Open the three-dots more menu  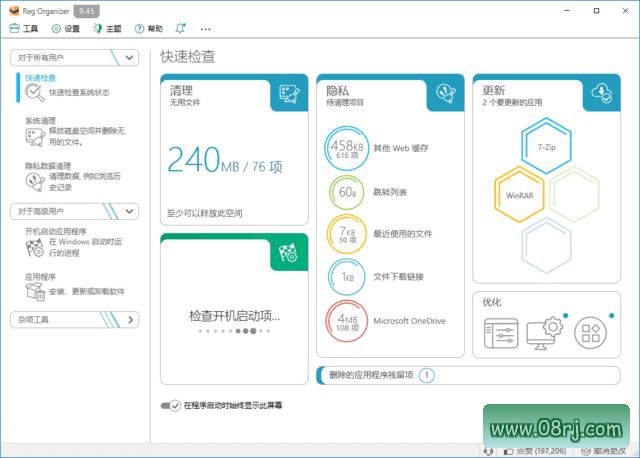[x=206, y=29]
